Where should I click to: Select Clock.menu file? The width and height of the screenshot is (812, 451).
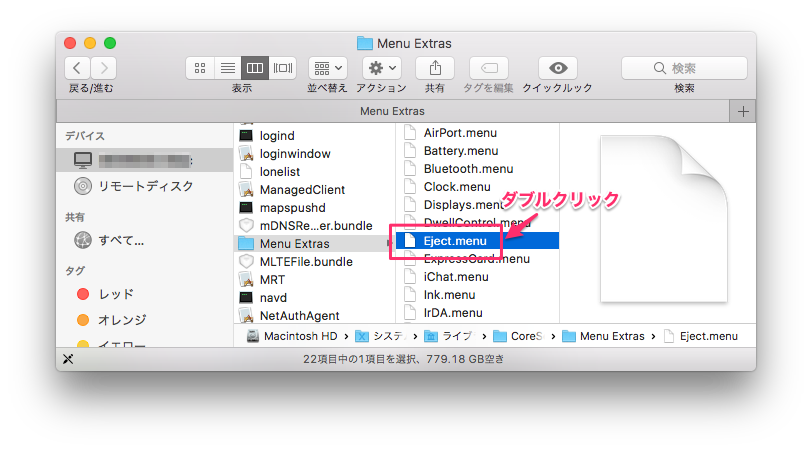(x=477, y=186)
